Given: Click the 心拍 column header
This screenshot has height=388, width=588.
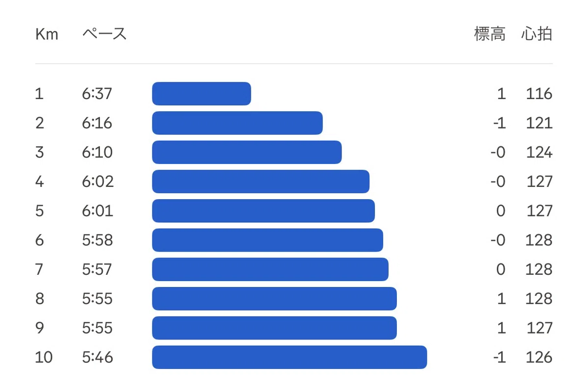Looking at the screenshot, I should tap(537, 34).
